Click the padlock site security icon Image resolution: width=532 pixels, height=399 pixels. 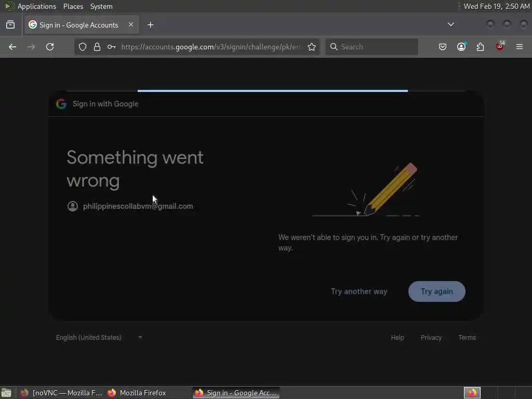(97, 47)
